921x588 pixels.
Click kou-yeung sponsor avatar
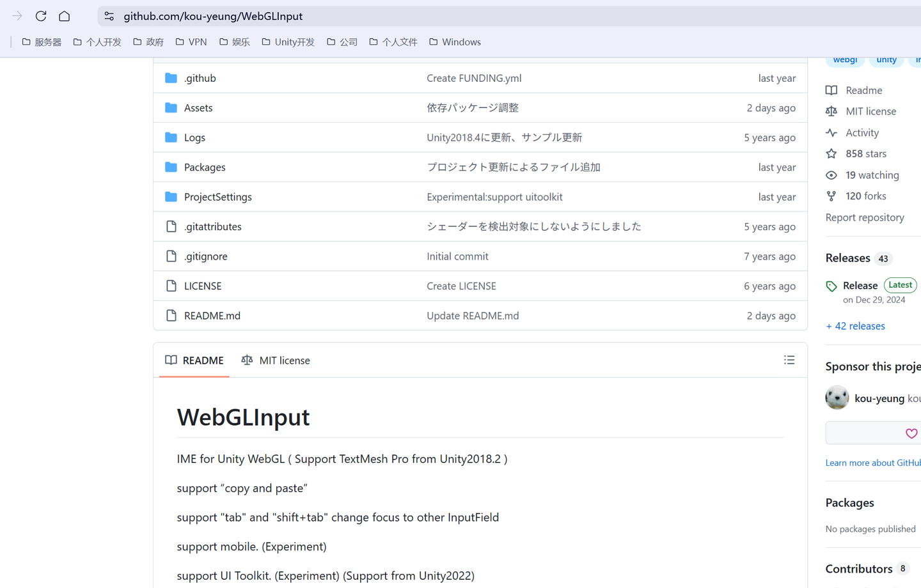(x=837, y=398)
